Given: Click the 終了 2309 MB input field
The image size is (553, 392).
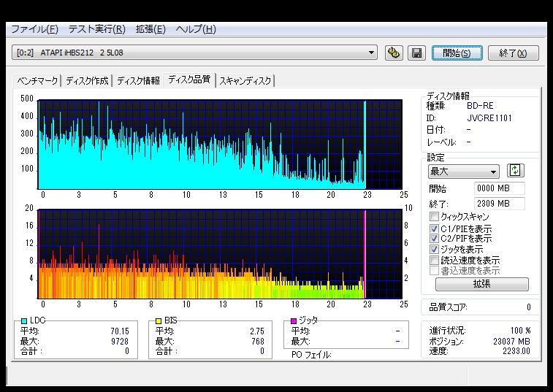Looking at the screenshot, I should 499,204.
